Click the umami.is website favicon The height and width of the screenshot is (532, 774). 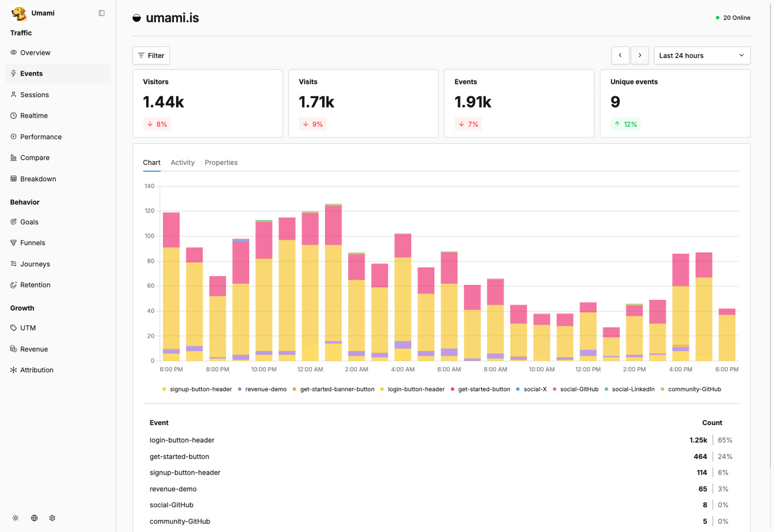pos(137,18)
